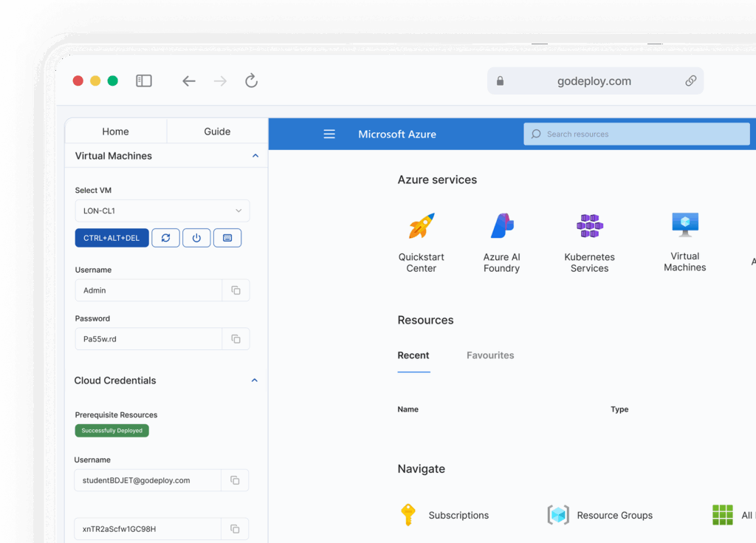Open the VM on-screen keyboard button
This screenshot has height=543, width=756.
click(x=227, y=238)
